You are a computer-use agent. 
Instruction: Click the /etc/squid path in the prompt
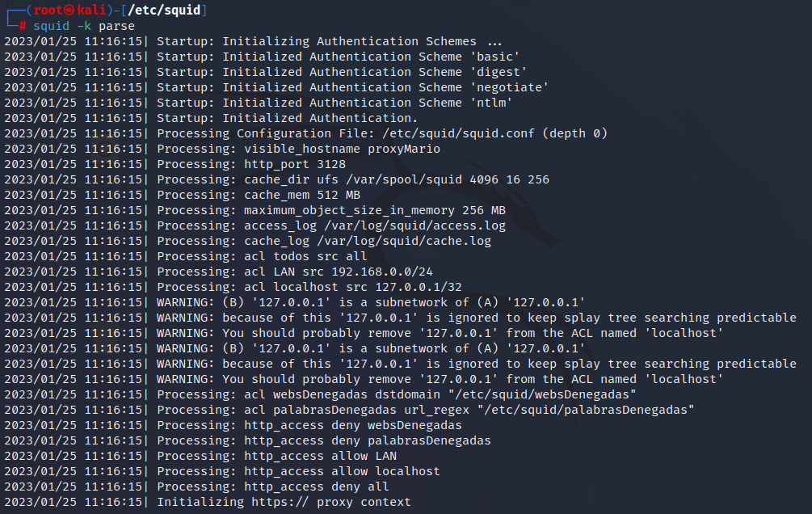coord(164,11)
